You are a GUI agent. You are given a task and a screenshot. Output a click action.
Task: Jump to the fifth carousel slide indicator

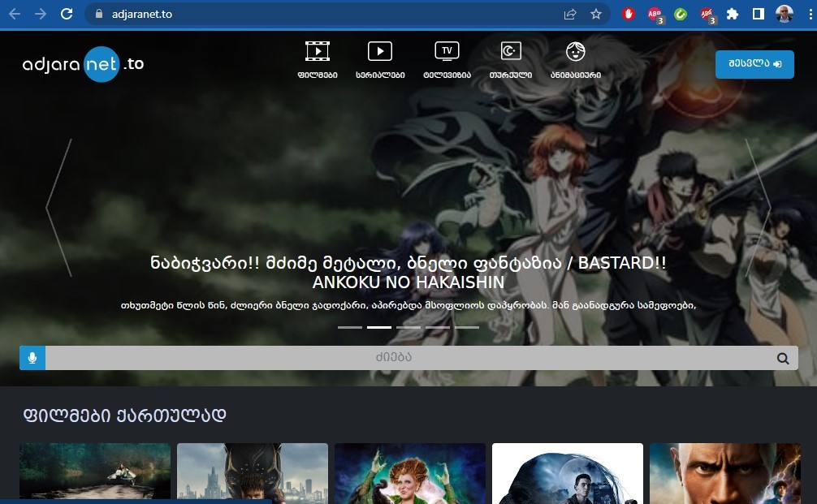pos(467,328)
